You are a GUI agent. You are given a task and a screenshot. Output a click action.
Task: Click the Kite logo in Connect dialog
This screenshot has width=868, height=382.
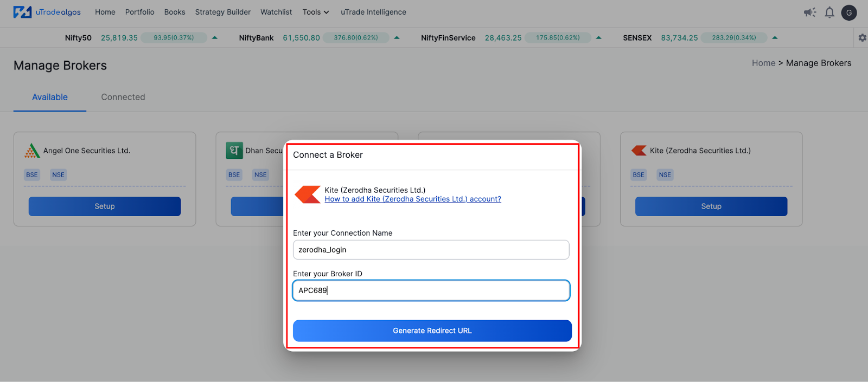coord(308,195)
